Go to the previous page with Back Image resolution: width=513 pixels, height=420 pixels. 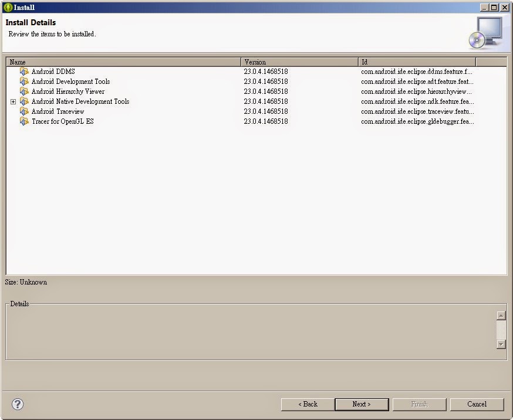[x=308, y=404]
